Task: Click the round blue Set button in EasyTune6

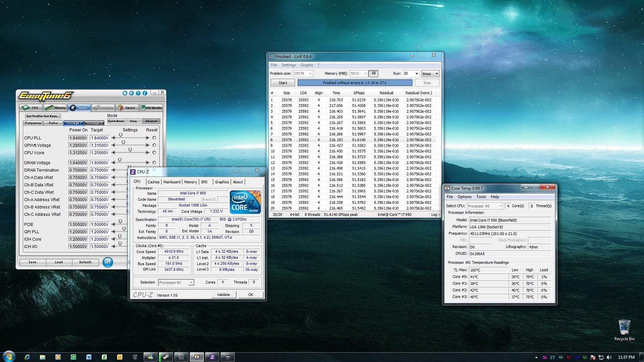Action: click(107, 262)
